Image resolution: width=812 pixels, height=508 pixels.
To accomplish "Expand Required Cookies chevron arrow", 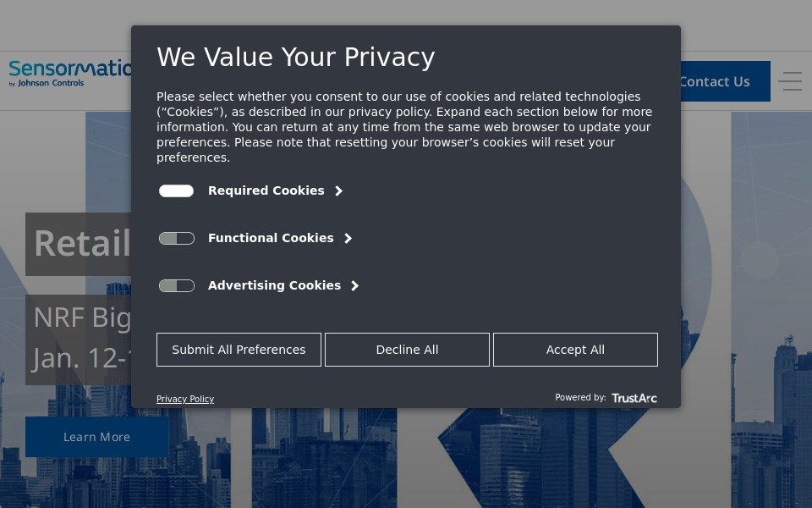I will coord(338,191).
